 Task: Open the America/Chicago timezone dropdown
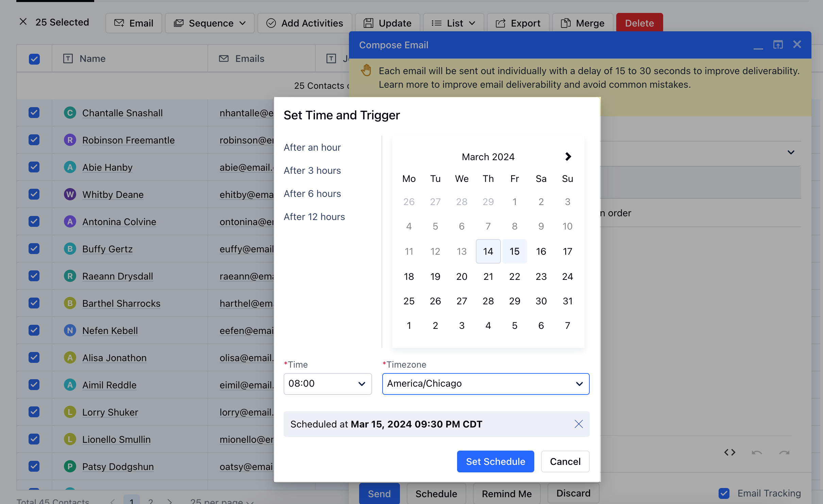coord(485,384)
